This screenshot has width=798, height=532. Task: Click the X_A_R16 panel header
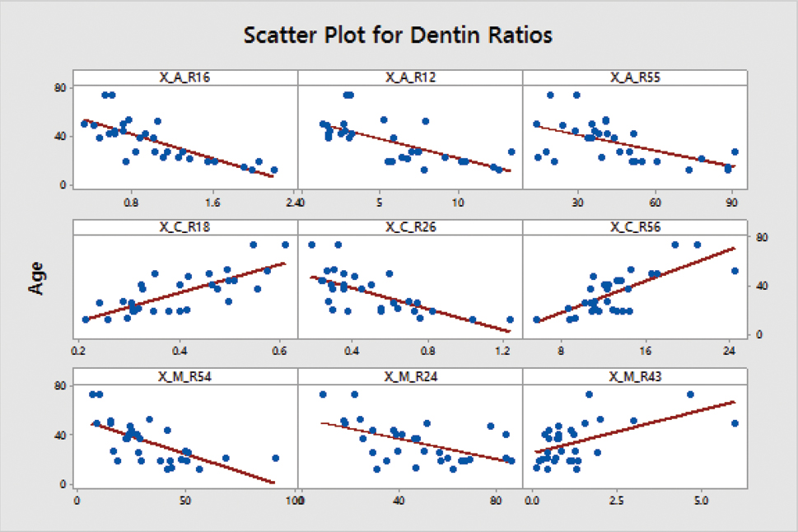point(185,77)
